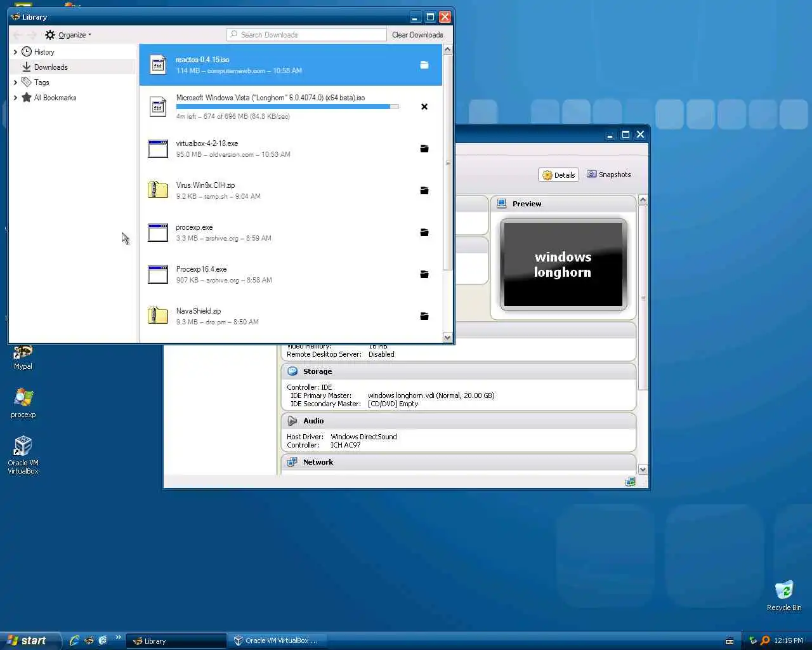Click the Longhorn download progress bar
This screenshot has height=650, width=812.
point(287,107)
